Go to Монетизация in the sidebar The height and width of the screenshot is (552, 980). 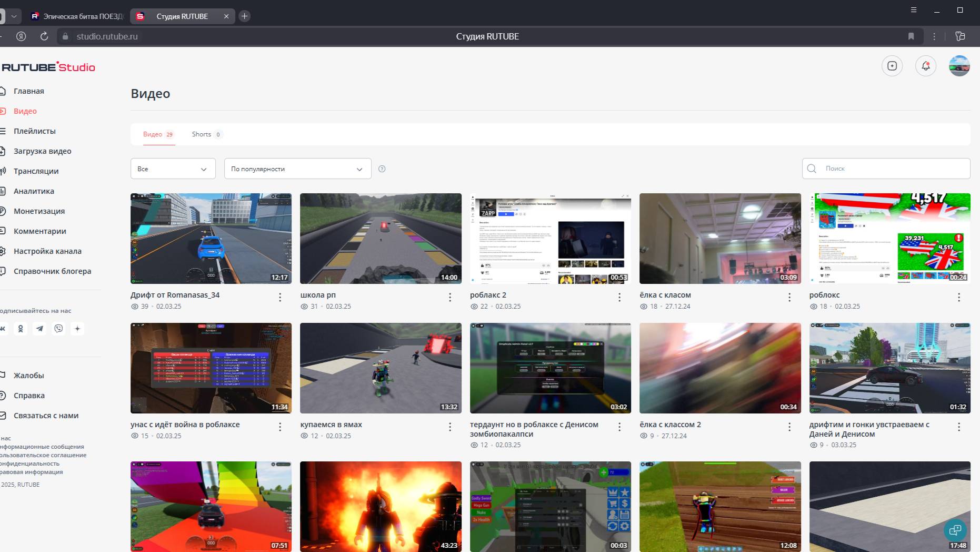39,211
